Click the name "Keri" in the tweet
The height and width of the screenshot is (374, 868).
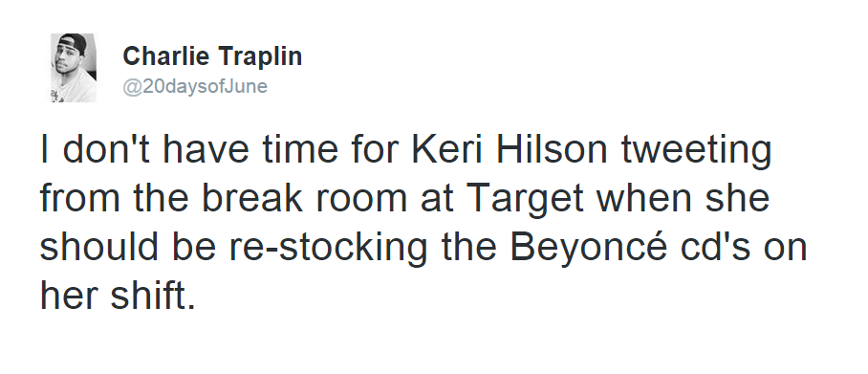(x=448, y=151)
